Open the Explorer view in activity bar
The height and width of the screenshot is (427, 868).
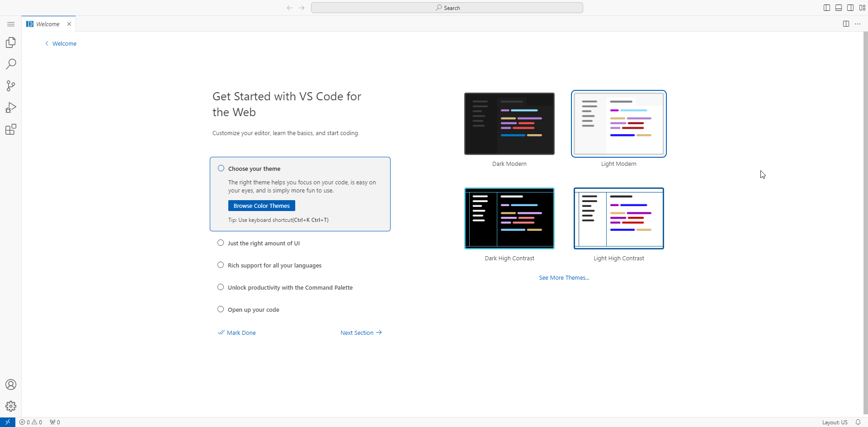pyautogui.click(x=11, y=42)
